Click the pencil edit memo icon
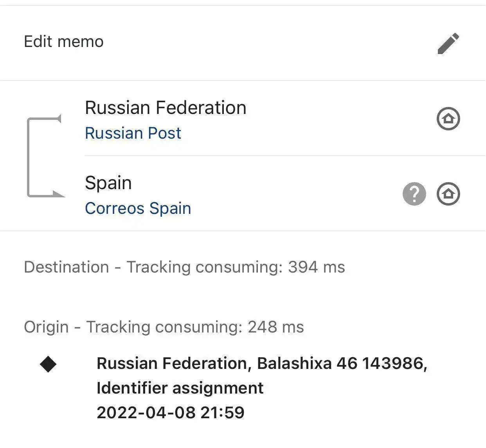Screen dimensions: 486x448 (x=448, y=43)
